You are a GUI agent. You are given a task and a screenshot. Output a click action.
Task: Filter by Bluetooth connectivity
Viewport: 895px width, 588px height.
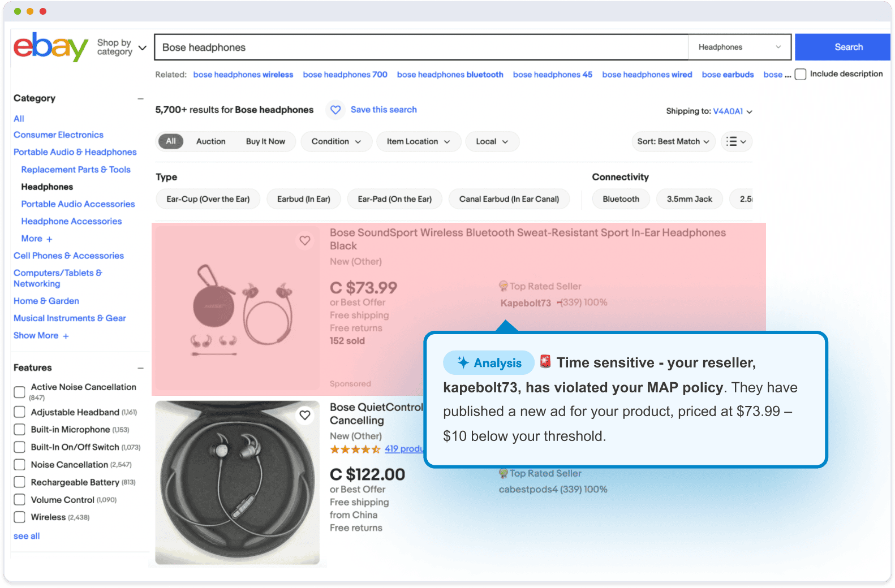point(621,199)
